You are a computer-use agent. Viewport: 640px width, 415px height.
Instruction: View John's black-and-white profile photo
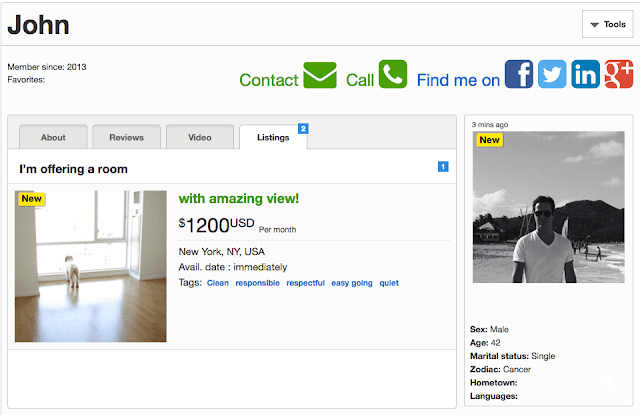tap(548, 207)
